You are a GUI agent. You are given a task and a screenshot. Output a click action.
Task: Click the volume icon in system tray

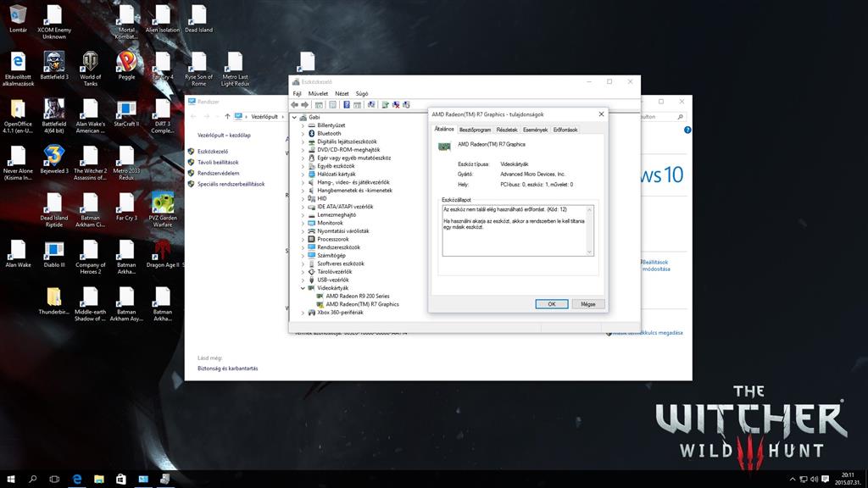814,480
